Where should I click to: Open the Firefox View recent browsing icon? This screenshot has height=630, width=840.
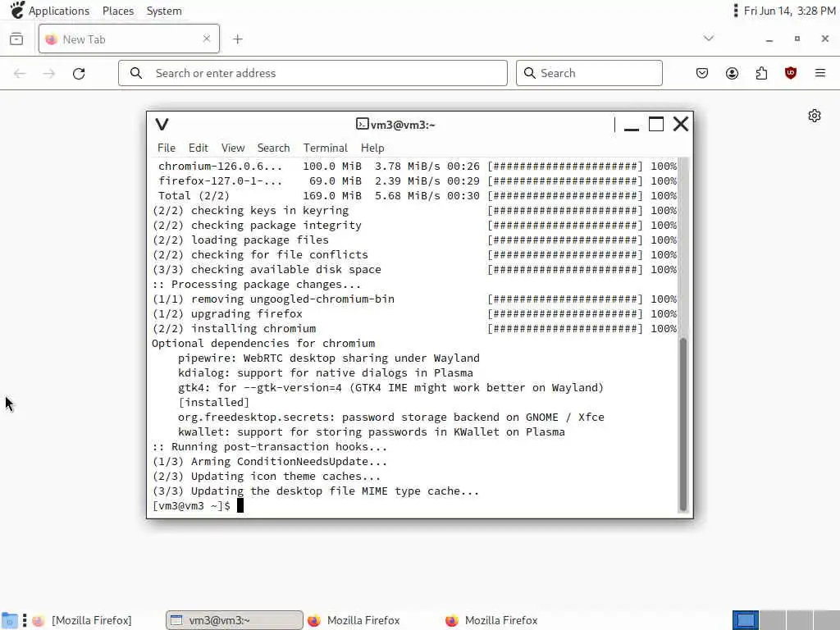[16, 39]
